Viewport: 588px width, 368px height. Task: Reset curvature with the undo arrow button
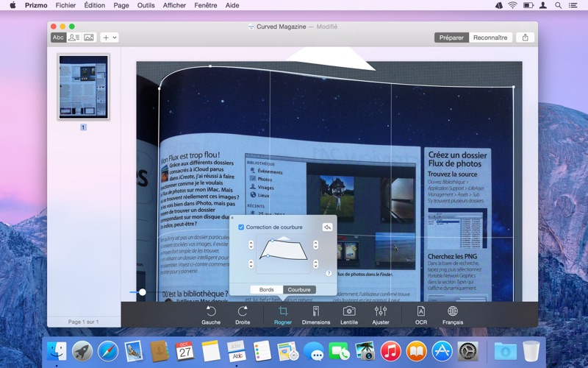coord(327,227)
